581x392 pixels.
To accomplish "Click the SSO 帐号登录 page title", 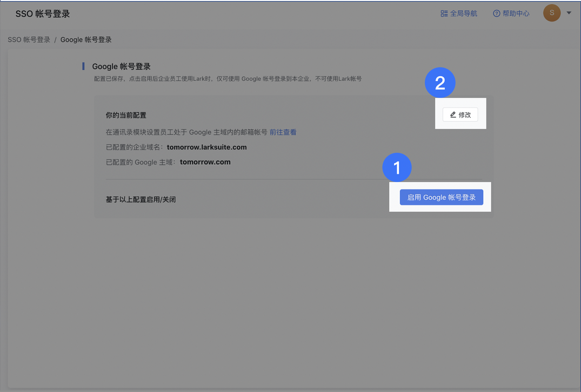I will 43,14.
